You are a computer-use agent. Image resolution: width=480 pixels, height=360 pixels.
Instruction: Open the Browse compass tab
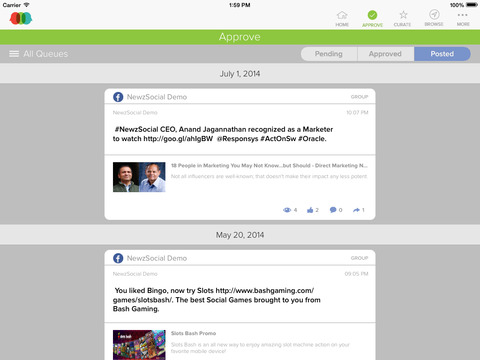[x=434, y=19]
